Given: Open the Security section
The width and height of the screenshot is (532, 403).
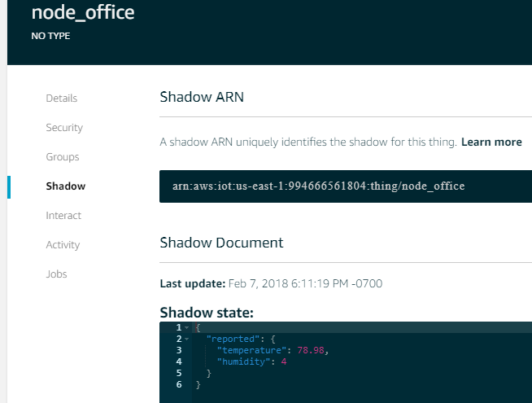Looking at the screenshot, I should coord(64,128).
